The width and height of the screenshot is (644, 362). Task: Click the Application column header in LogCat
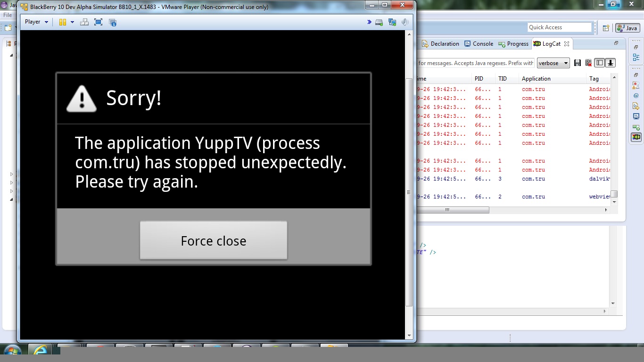tap(553, 79)
